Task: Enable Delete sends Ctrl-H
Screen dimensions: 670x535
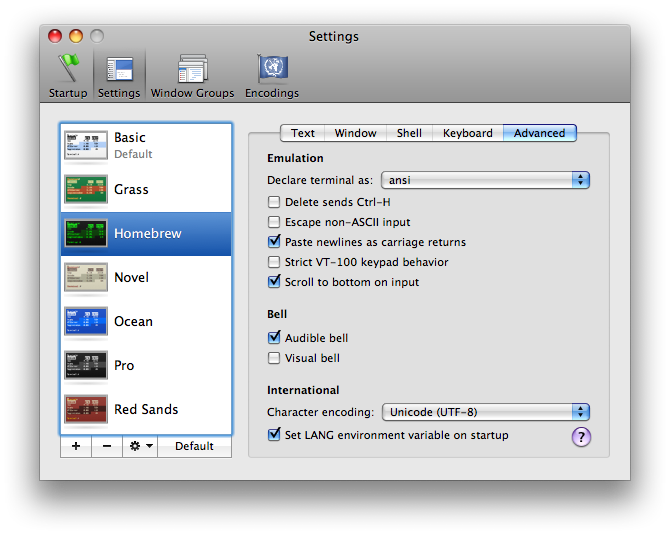Action: (274, 202)
